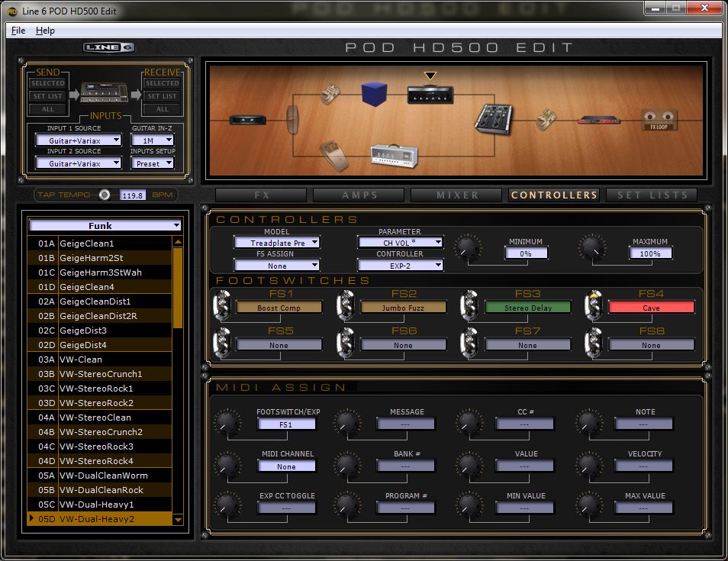Open the Input 2 Source dropdown
The height and width of the screenshot is (561, 728).
(79, 163)
